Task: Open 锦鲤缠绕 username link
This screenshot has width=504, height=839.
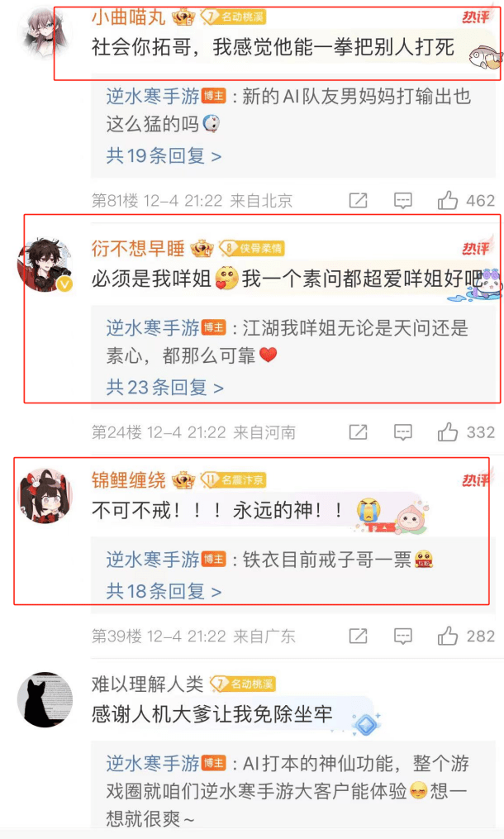Action: [x=128, y=480]
